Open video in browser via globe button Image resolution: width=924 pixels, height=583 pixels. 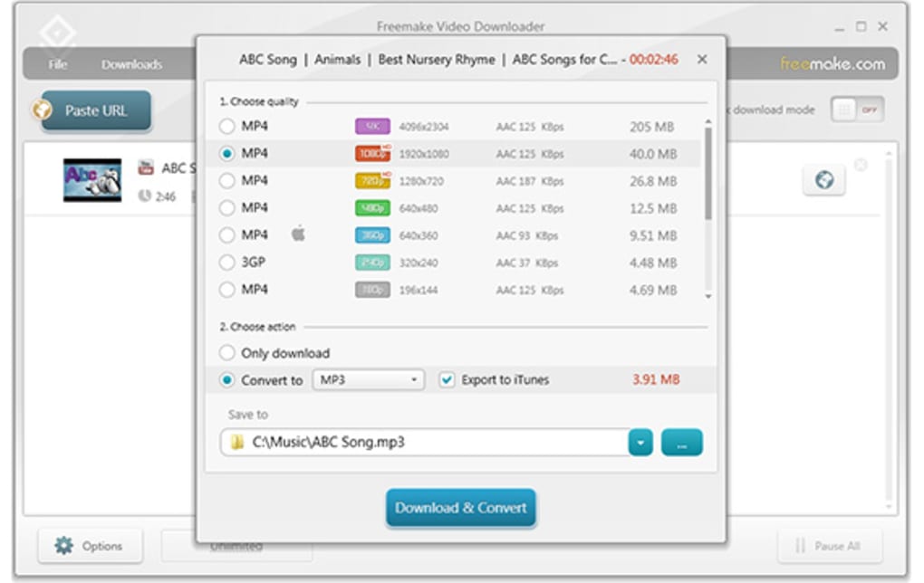822,178
